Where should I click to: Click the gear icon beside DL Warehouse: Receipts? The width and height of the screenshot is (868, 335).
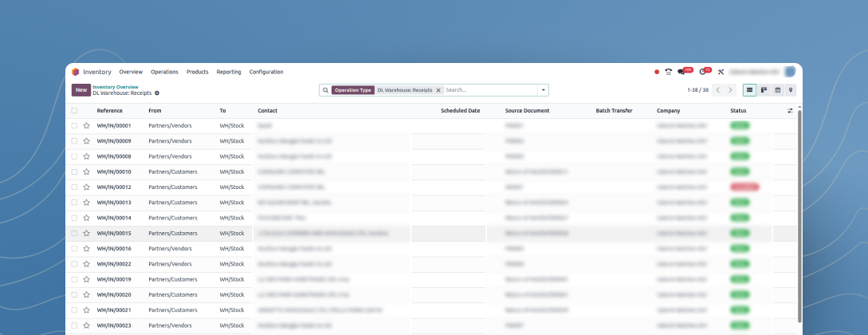[157, 93]
